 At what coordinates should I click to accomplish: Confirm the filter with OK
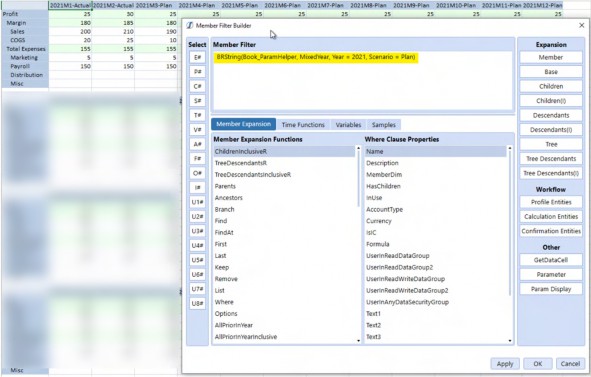click(x=538, y=364)
